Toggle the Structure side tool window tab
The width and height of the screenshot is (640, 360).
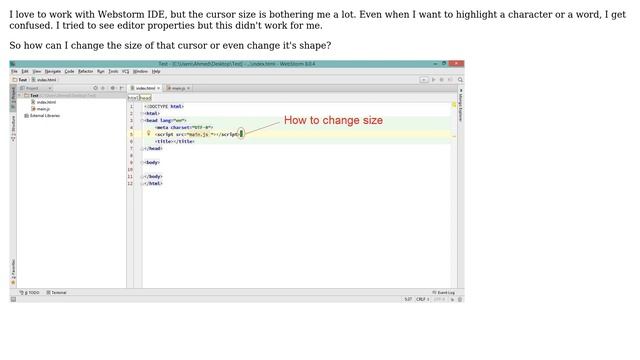click(13, 129)
